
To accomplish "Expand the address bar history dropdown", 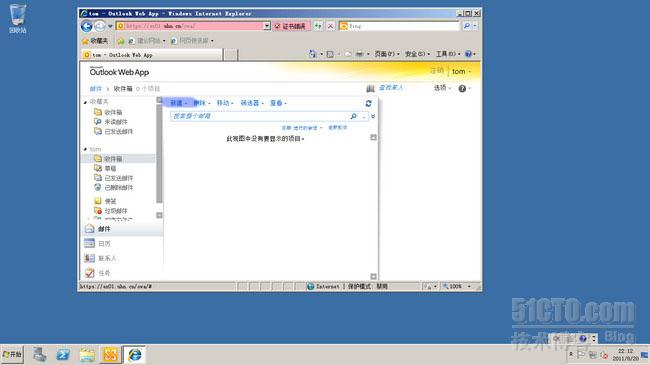I will point(267,26).
